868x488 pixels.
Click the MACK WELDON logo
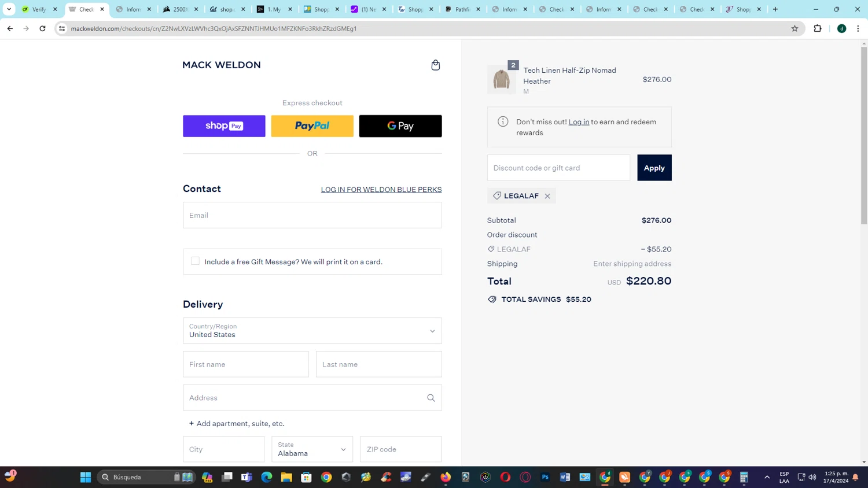(222, 65)
